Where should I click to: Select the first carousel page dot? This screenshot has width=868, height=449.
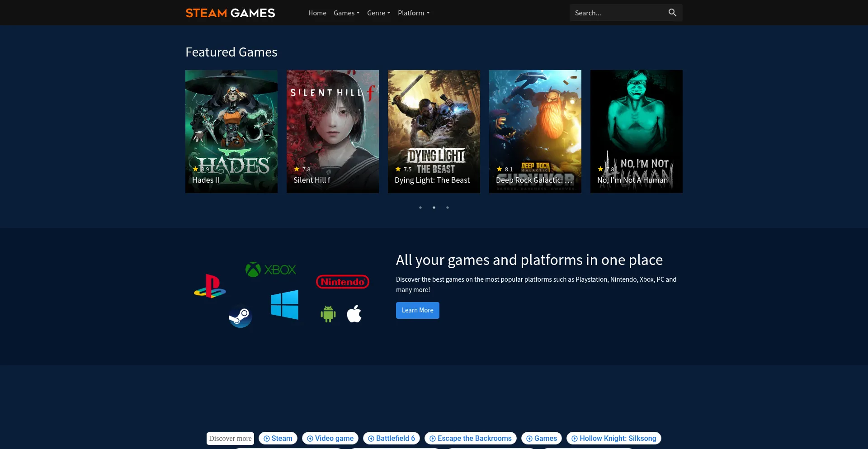pos(420,208)
